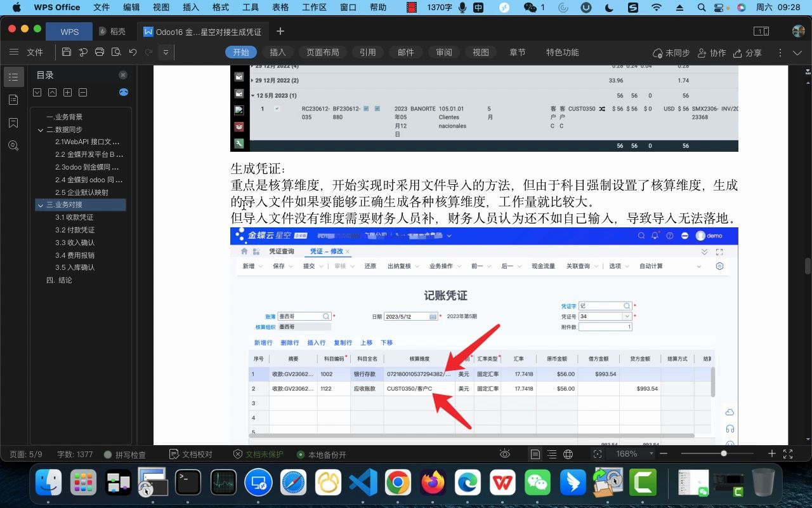Click the user avatar in WPS title bar
The height and width of the screenshot is (508, 812).
799,31
